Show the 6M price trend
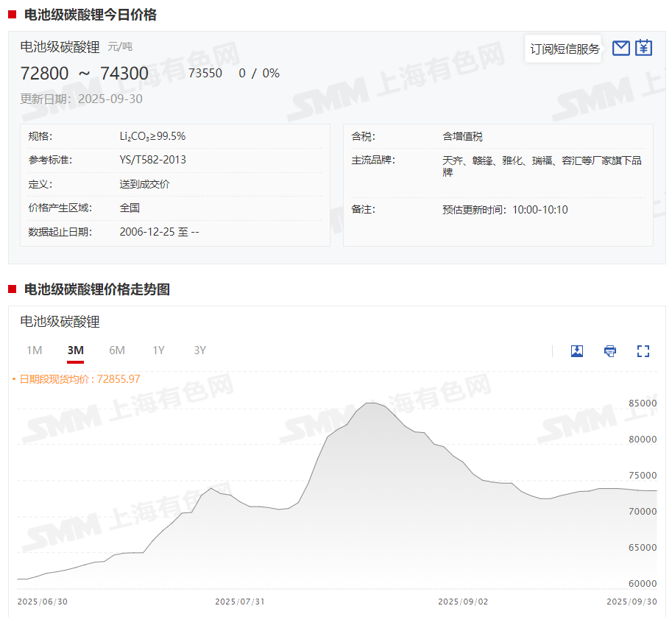 pyautogui.click(x=117, y=350)
